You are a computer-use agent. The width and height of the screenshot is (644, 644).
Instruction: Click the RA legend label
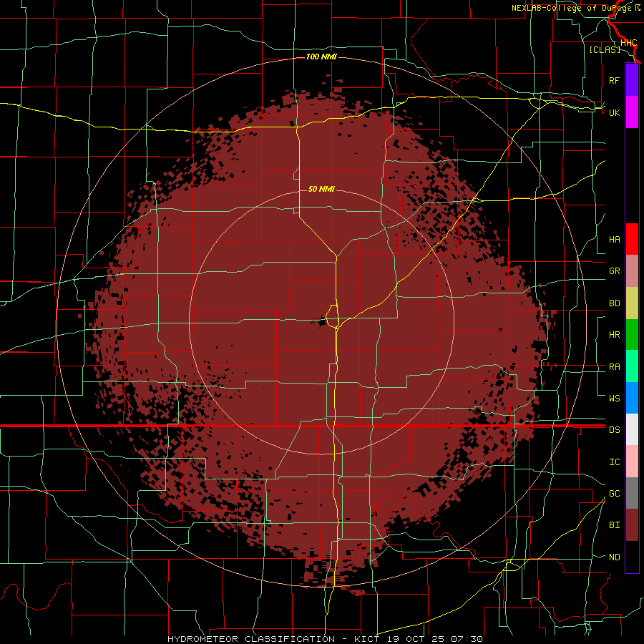pyautogui.click(x=614, y=367)
